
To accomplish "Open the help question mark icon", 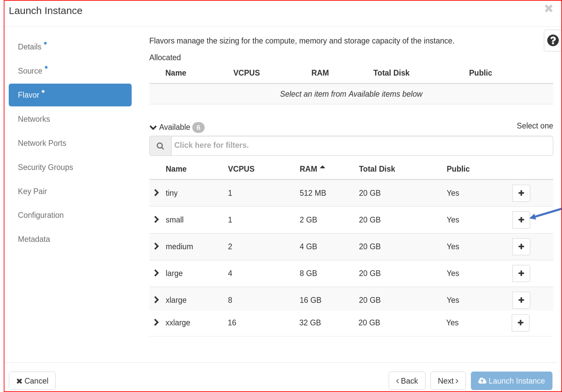I will pyautogui.click(x=552, y=40).
